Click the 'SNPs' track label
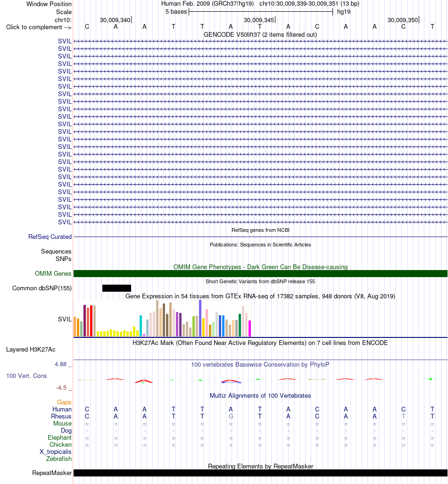 pyautogui.click(x=63, y=259)
